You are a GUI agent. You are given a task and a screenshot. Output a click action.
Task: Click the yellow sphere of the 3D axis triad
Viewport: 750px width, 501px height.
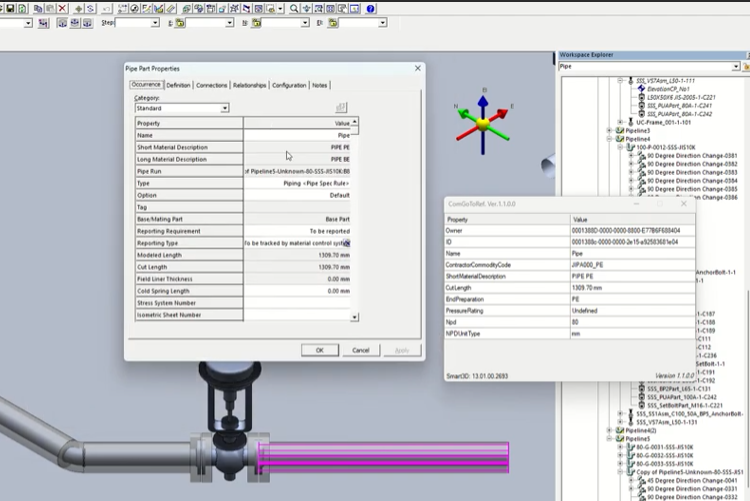[x=482, y=124]
